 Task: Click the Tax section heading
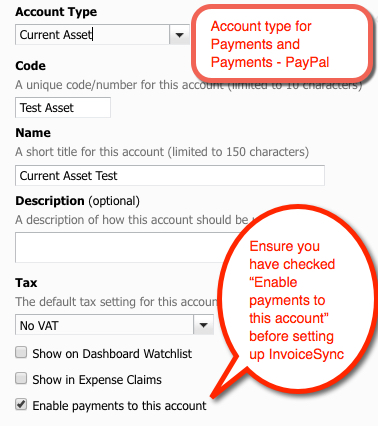(x=26, y=283)
